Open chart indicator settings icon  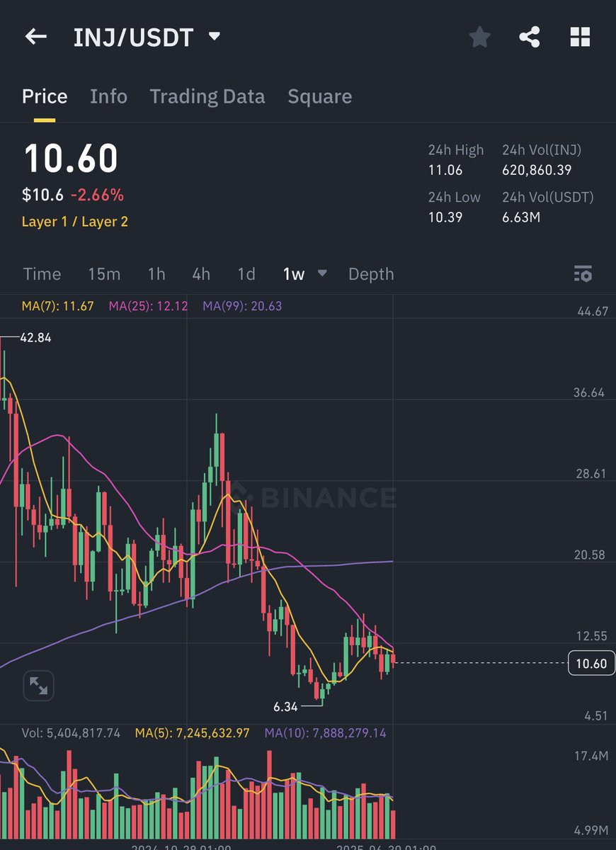[583, 274]
